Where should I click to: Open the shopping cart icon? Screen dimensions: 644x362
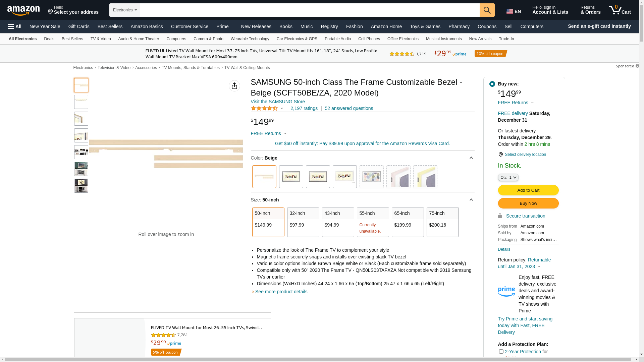pos(620,10)
